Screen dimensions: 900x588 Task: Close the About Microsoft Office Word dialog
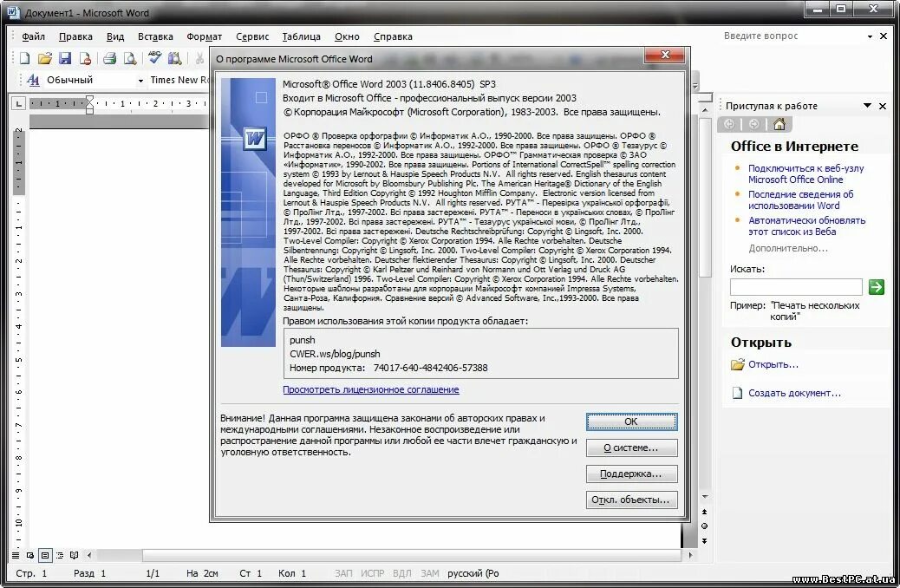[x=665, y=55]
